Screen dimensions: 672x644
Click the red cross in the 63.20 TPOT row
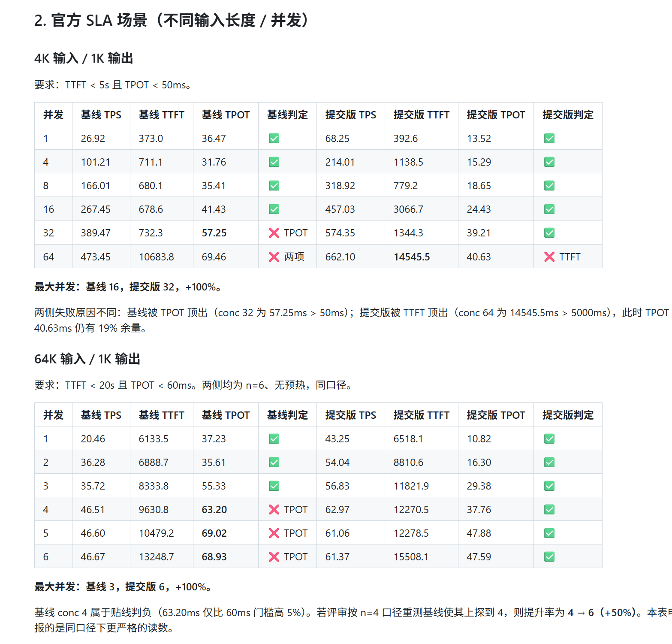point(274,509)
